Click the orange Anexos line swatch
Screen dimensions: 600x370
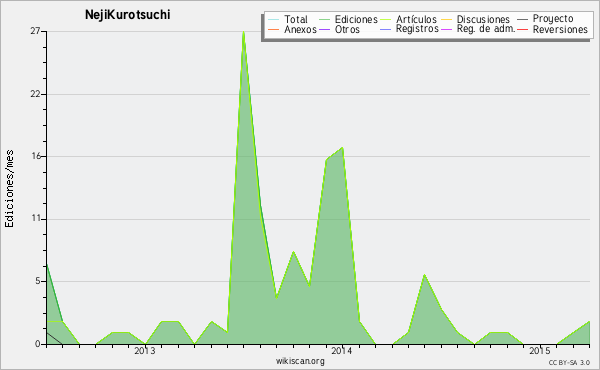tap(274, 30)
